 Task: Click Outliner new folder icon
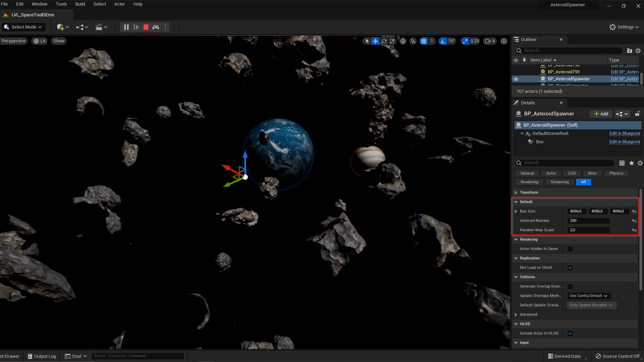(630, 51)
